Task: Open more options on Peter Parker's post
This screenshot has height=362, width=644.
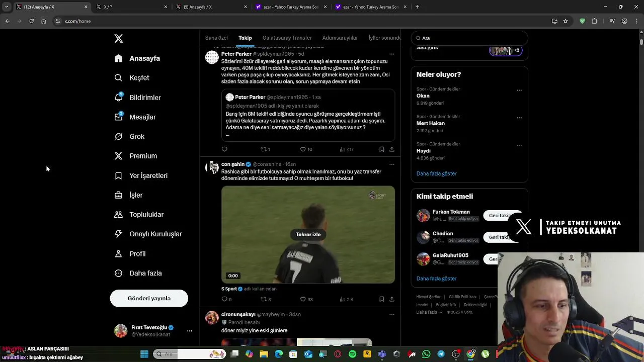Action: tap(392, 54)
